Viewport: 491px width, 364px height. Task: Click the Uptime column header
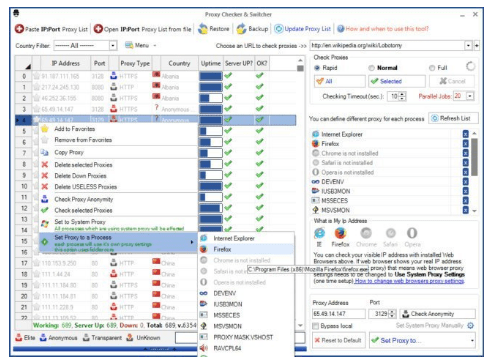(211, 63)
